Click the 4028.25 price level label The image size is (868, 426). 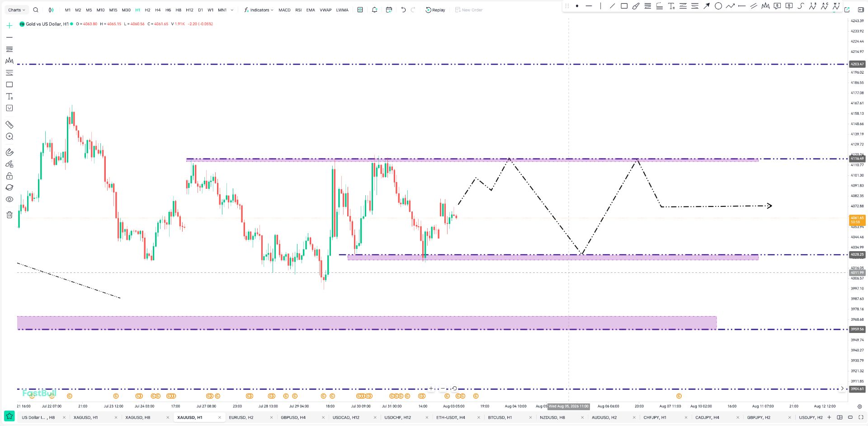coord(857,254)
